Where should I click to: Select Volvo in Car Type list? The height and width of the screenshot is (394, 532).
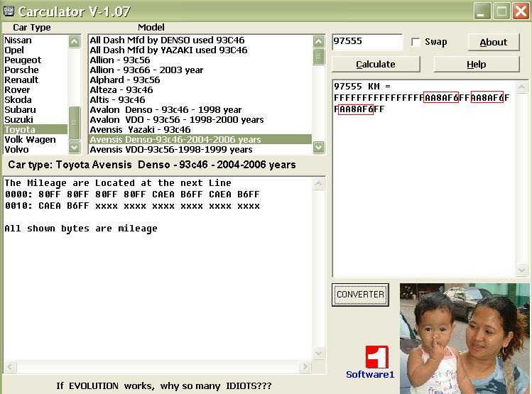(36, 150)
